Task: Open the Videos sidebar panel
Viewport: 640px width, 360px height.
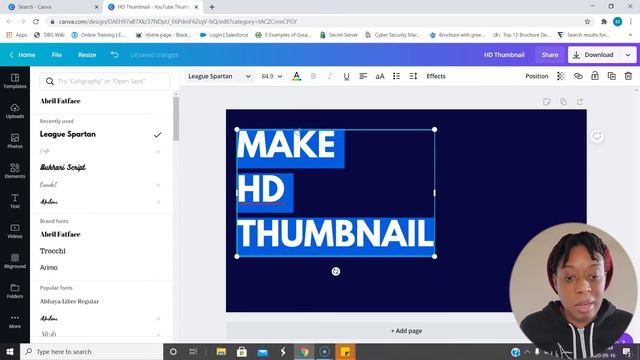Action: tap(15, 231)
